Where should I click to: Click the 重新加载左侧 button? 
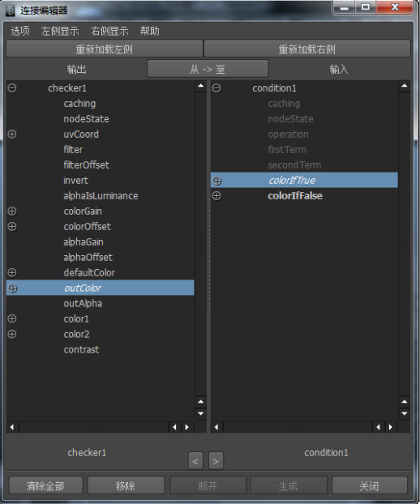(105, 49)
